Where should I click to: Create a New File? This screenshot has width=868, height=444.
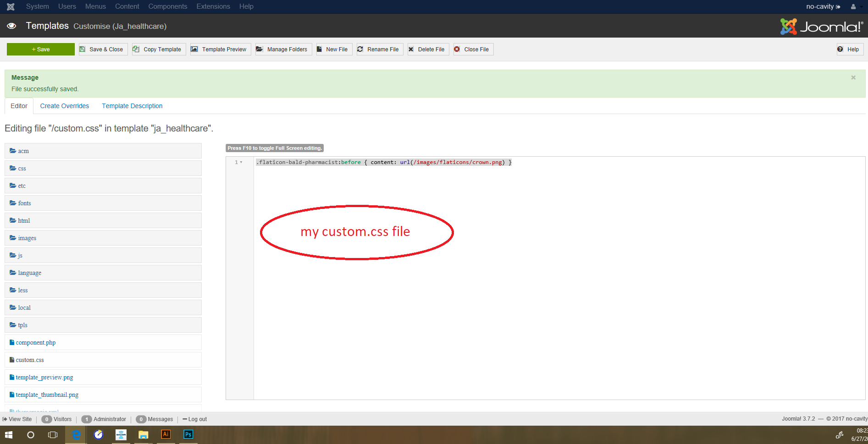click(x=334, y=49)
